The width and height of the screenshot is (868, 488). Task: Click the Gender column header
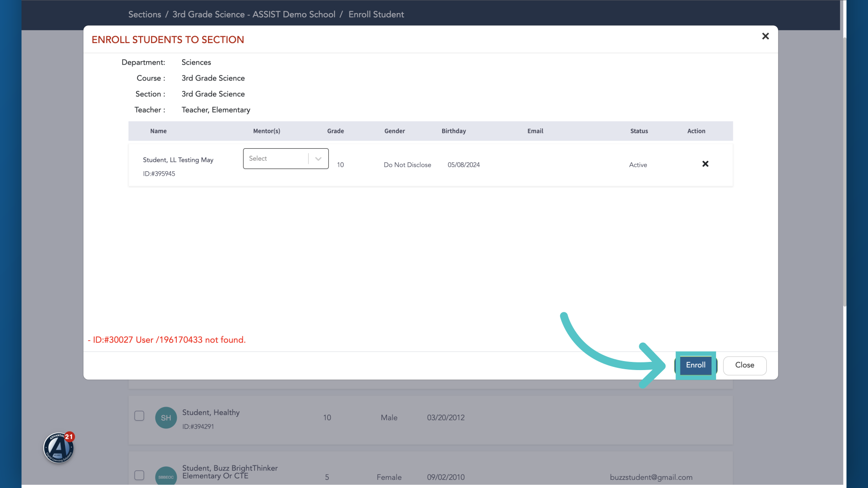coord(395,131)
